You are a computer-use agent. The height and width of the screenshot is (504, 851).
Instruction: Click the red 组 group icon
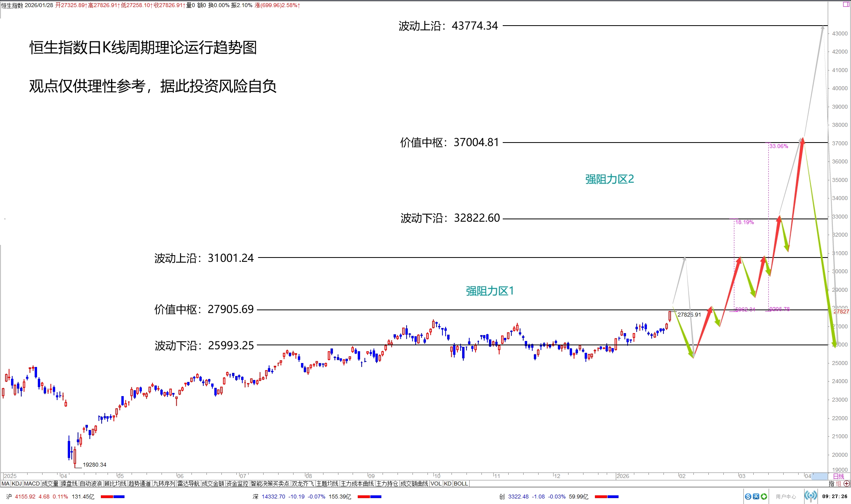tap(838, 484)
